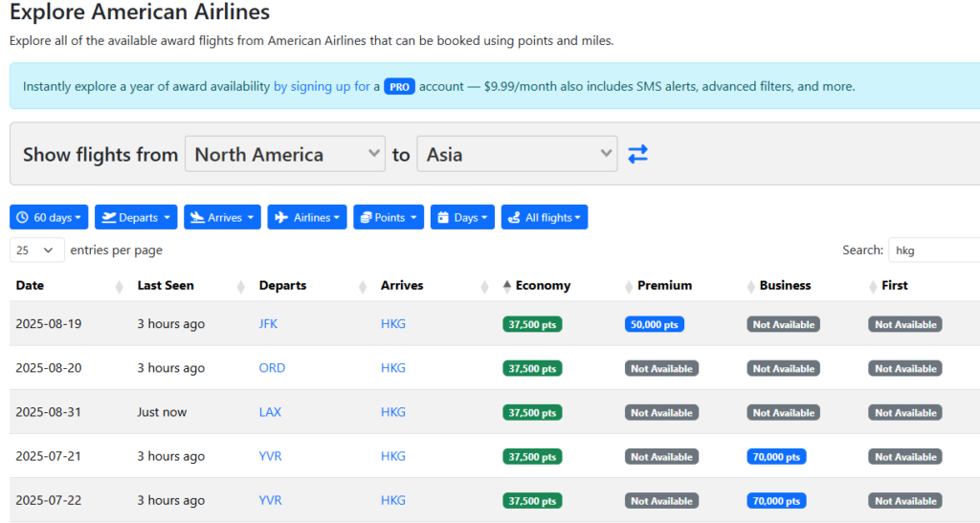The height and width of the screenshot is (523, 980).
Task: Select 50,000 pts premium for JFK flight
Action: pos(655,324)
